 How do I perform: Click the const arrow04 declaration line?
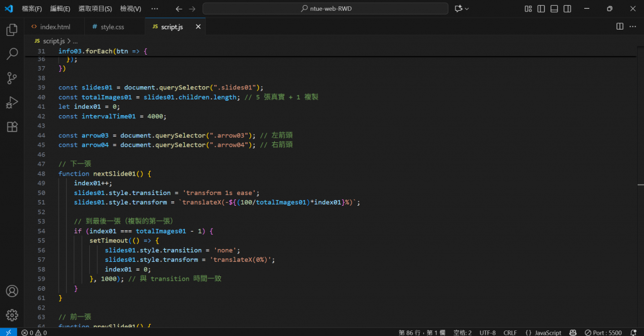point(175,145)
